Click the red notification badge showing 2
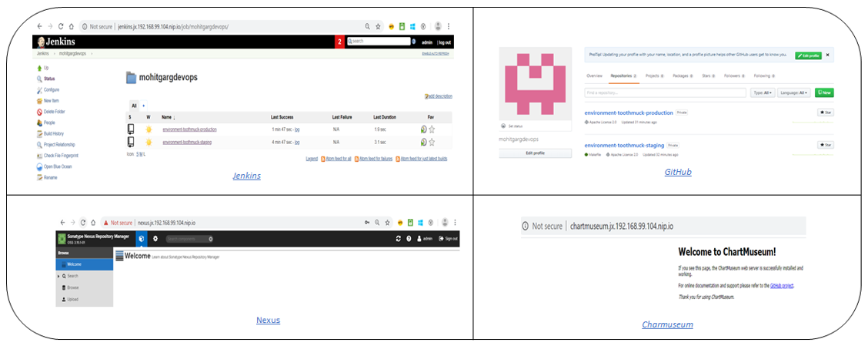 [339, 42]
